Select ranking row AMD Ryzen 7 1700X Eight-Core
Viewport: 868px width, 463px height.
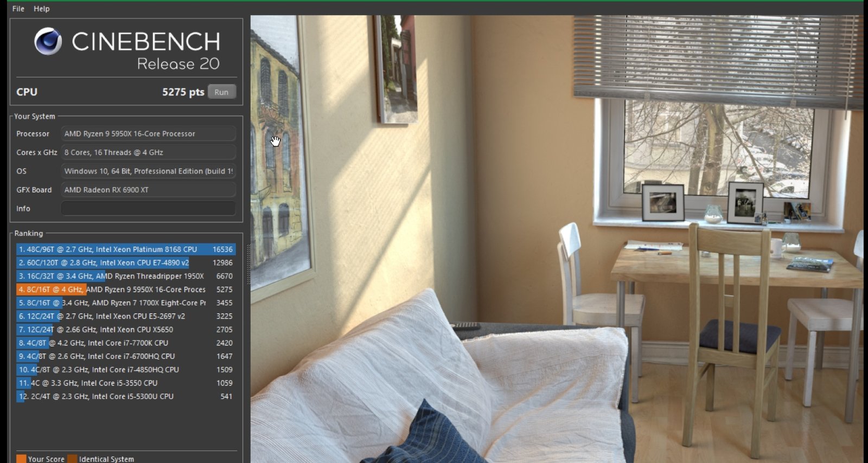(x=126, y=303)
